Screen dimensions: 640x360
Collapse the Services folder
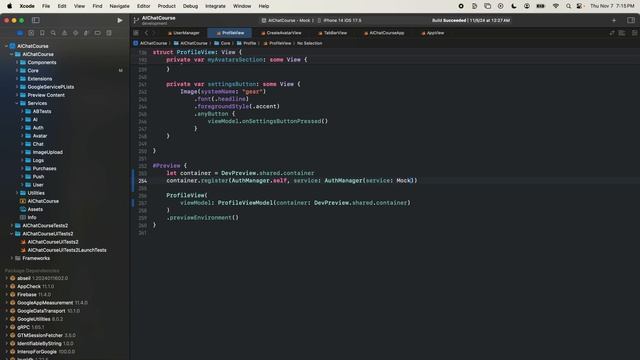click(17, 103)
